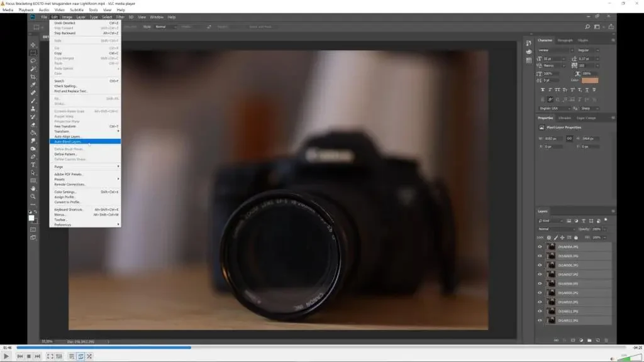The image size is (644, 362).
Task: Click the VLC stop button
Action: 29,356
